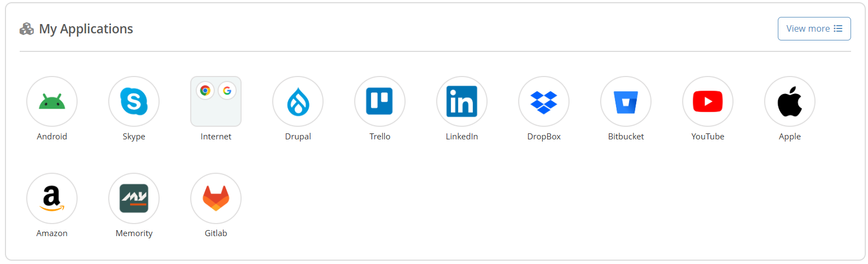Viewport: 868px width, 264px height.
Task: Launch the Skype app icon
Action: (x=134, y=102)
